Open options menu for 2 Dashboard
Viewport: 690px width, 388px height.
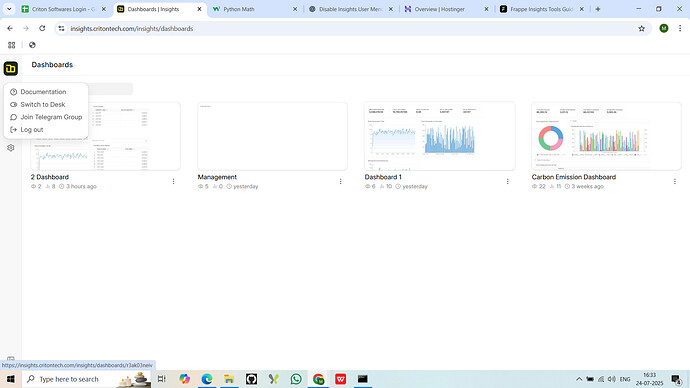[173, 181]
